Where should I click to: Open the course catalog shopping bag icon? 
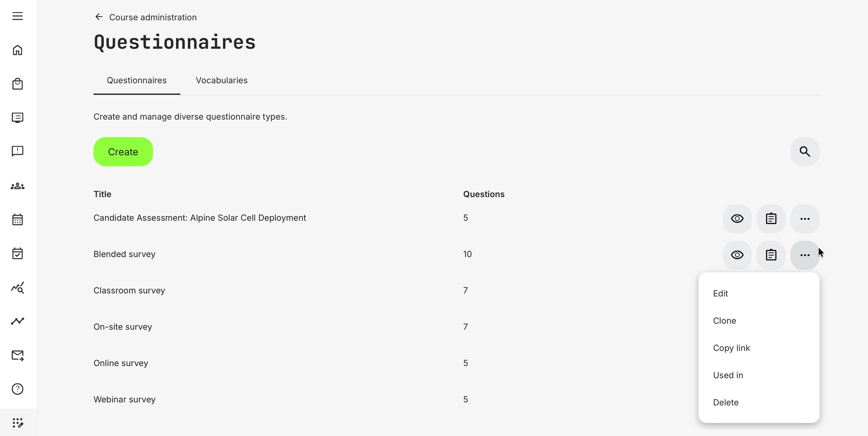[x=18, y=84]
